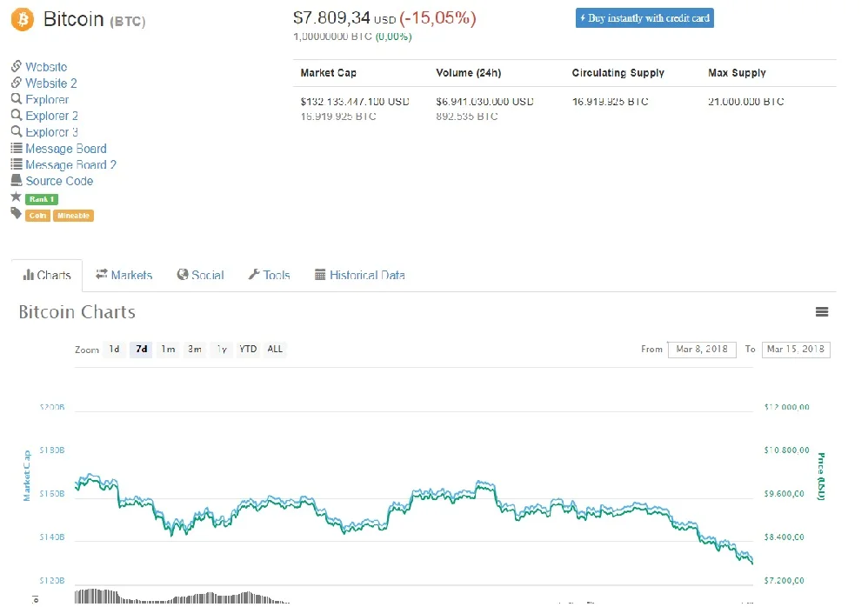Open the Source Code link

59,181
